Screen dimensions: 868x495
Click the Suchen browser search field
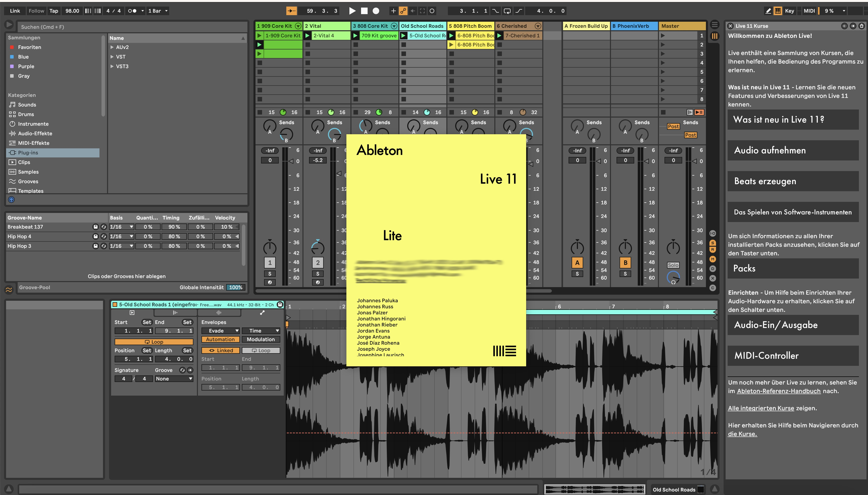[133, 27]
